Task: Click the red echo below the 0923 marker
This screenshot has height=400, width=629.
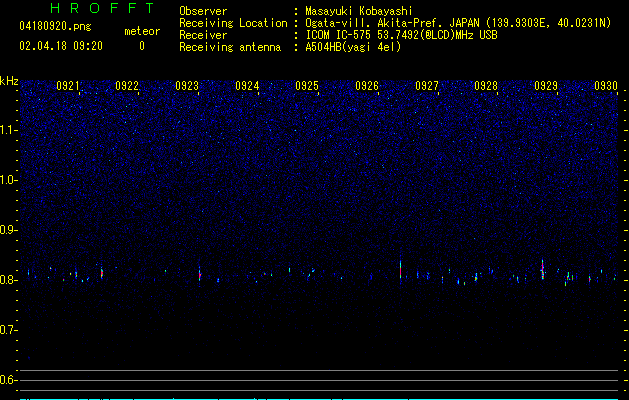Action: click(199, 274)
